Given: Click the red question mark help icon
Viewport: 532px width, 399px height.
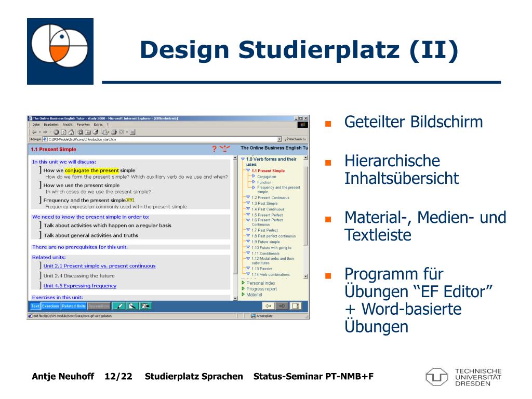Looking at the screenshot, I should point(215,149).
